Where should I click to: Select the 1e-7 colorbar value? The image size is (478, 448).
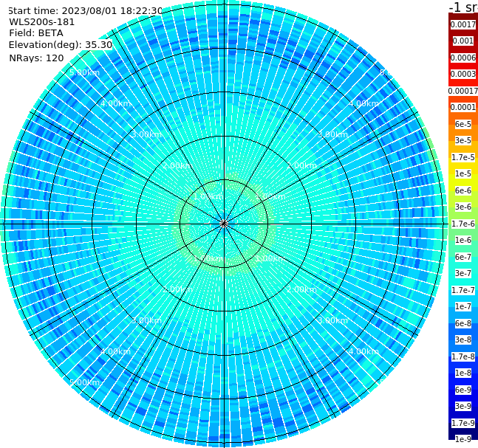463,306
